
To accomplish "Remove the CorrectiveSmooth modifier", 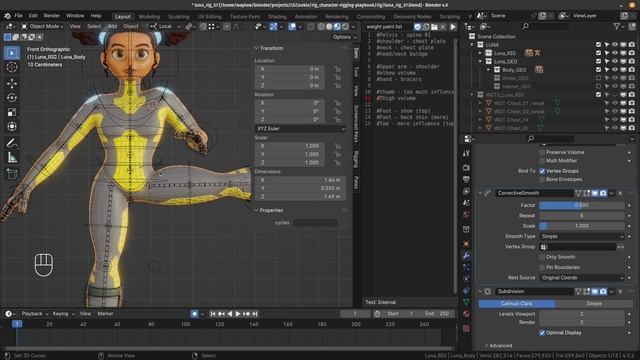I will point(620,193).
